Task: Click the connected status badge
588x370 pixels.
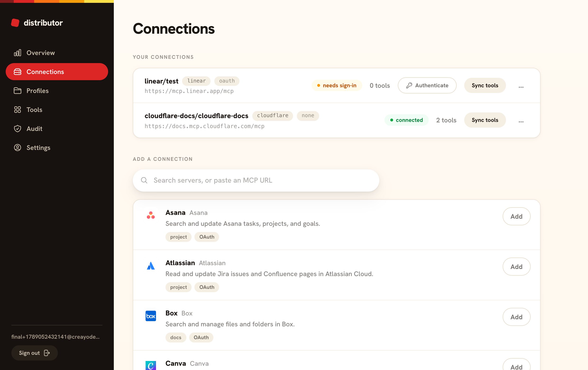Action: tap(407, 120)
